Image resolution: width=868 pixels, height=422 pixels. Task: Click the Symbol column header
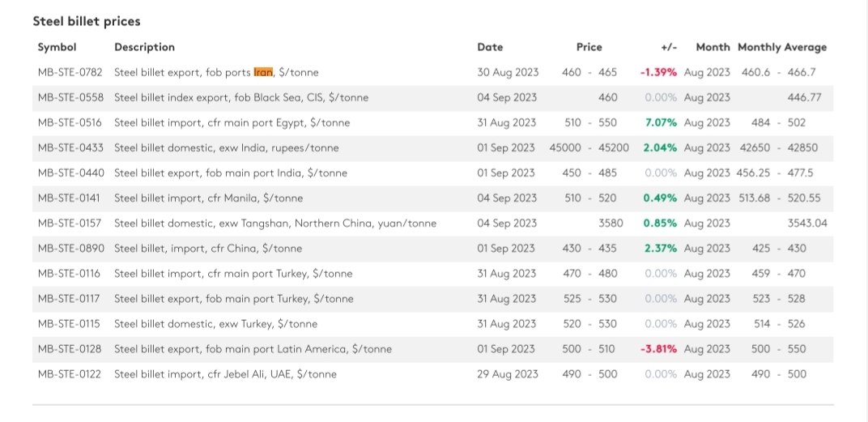(57, 47)
